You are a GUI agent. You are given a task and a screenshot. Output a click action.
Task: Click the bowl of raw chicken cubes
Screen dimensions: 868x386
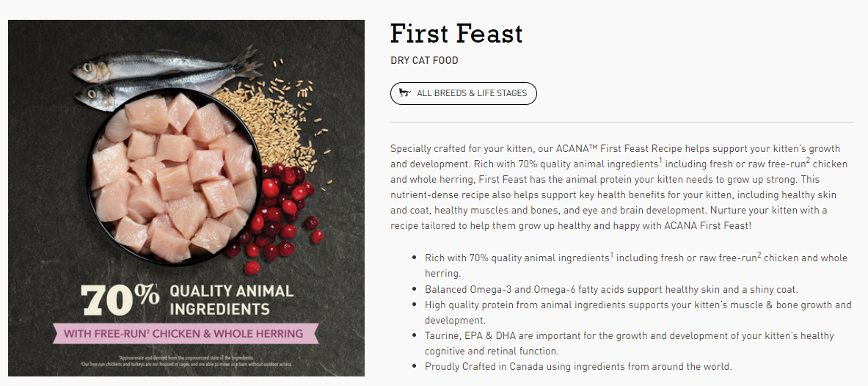tap(175, 177)
